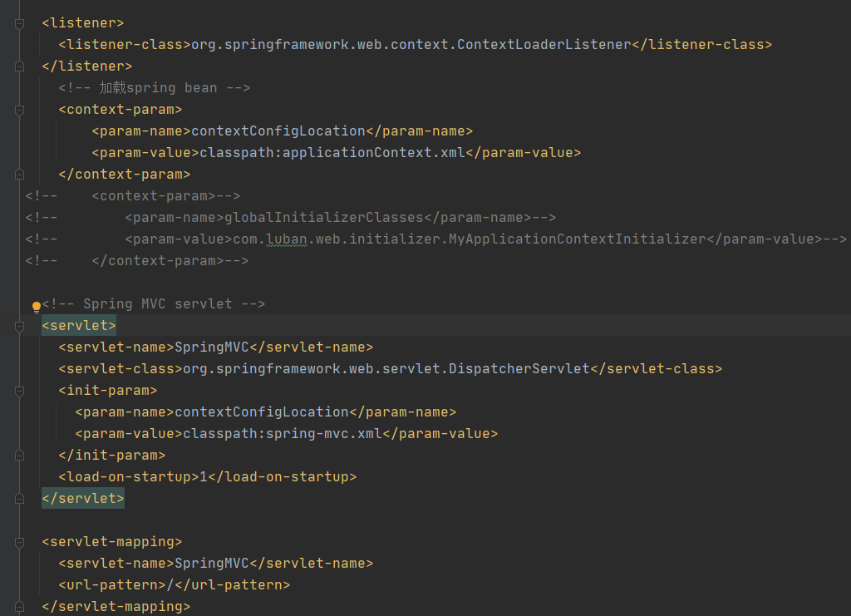Click the uncommented closing </context-param> tag
Viewport: 851px width, 616px height.
(x=125, y=175)
